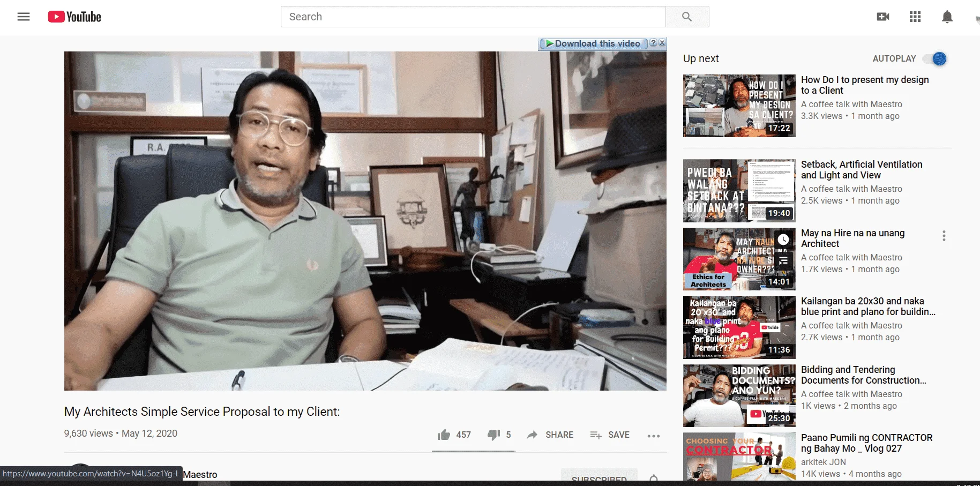This screenshot has width=980, height=486.
Task: Open Kailangan ba 20x30 video thumbnail
Action: pos(739,327)
